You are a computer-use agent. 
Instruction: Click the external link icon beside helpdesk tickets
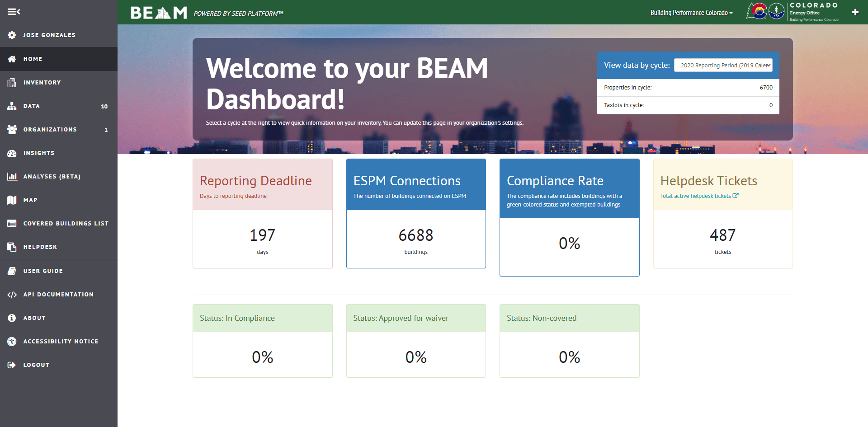click(736, 196)
